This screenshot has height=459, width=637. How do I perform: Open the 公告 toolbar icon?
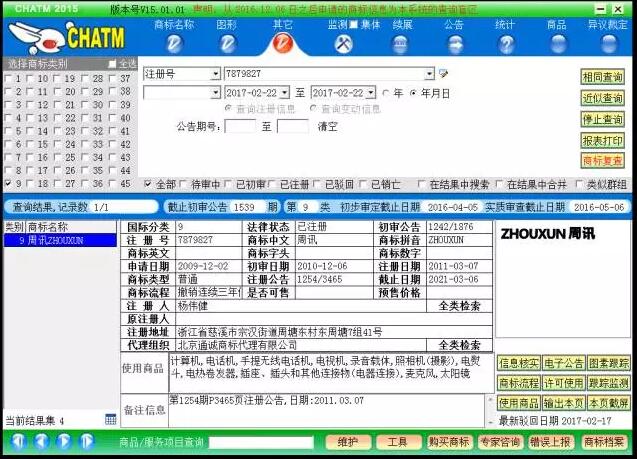453,43
